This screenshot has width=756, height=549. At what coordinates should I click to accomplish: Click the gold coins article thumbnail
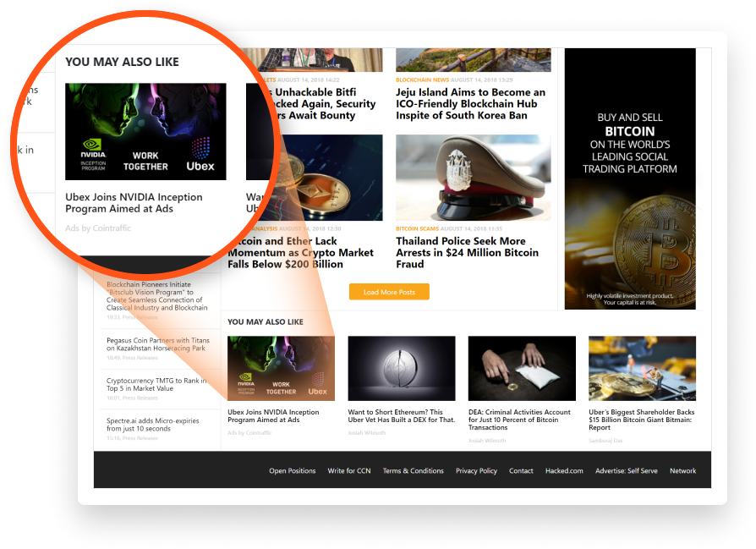pos(331,178)
